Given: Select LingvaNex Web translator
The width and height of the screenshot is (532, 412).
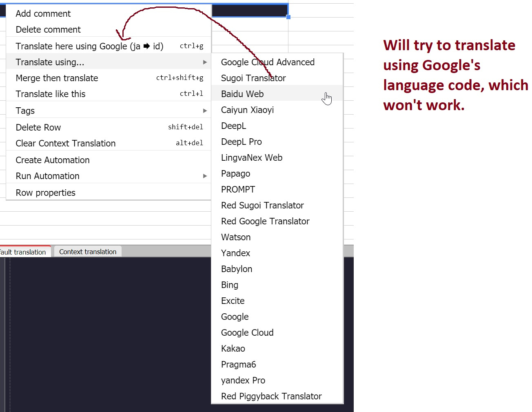Looking at the screenshot, I should tap(277, 157).
